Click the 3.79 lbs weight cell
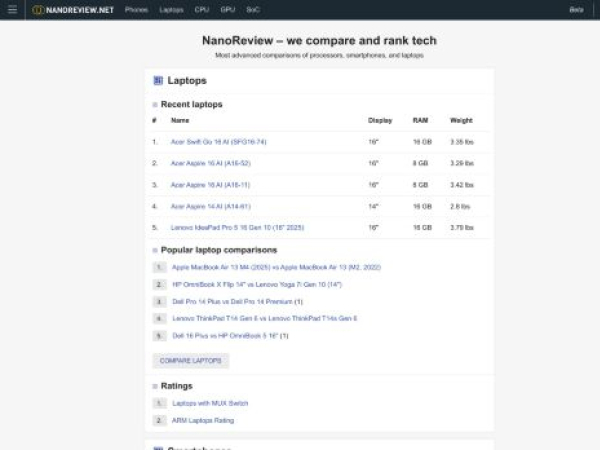 tap(462, 228)
